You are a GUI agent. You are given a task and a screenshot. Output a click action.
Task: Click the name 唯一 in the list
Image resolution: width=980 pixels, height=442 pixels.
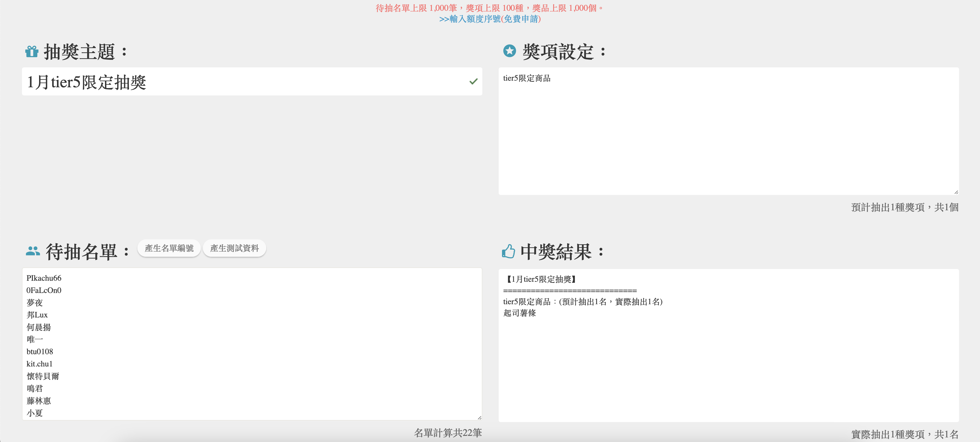point(35,339)
